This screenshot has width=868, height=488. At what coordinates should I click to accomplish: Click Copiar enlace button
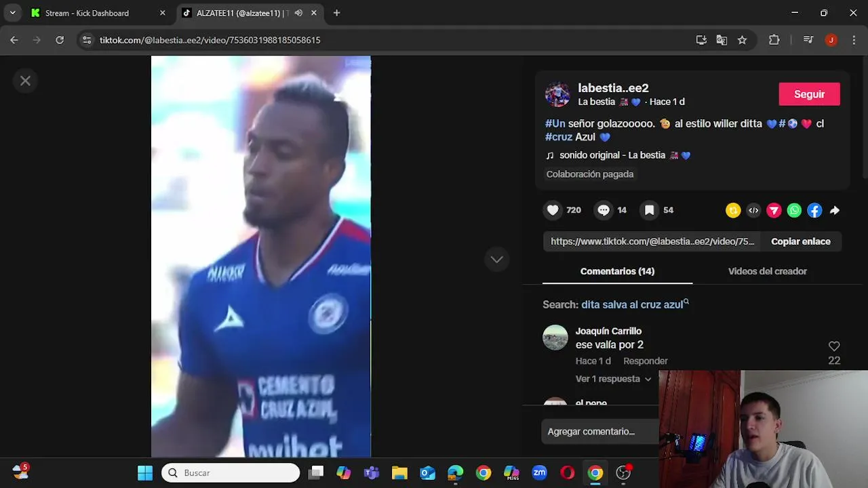pyautogui.click(x=800, y=241)
